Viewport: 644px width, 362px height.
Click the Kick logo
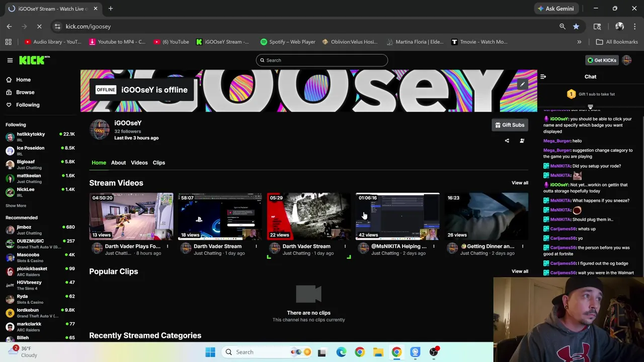point(34,60)
